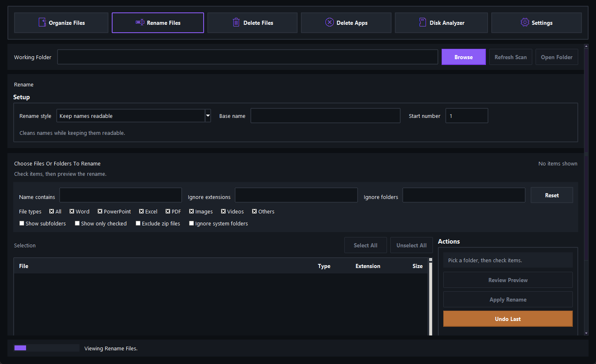596x364 pixels.
Task: Click the Browse button
Action: tap(464, 57)
